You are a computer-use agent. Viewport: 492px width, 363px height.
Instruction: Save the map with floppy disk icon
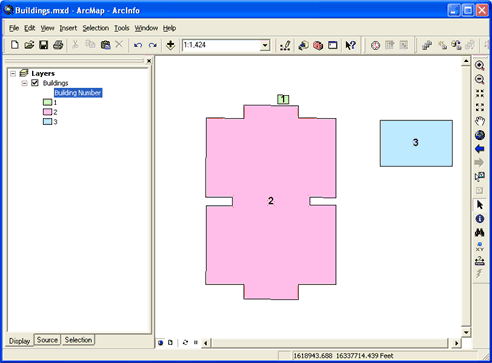tap(44, 45)
